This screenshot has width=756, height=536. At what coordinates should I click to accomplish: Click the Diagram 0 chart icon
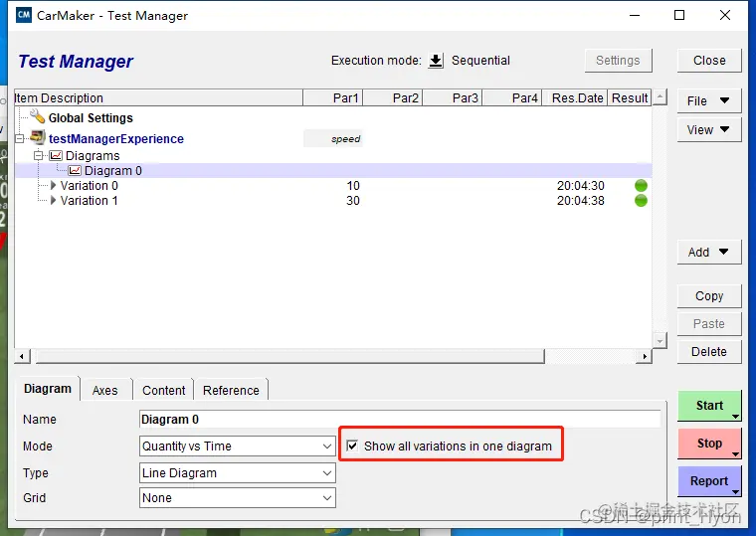click(75, 171)
